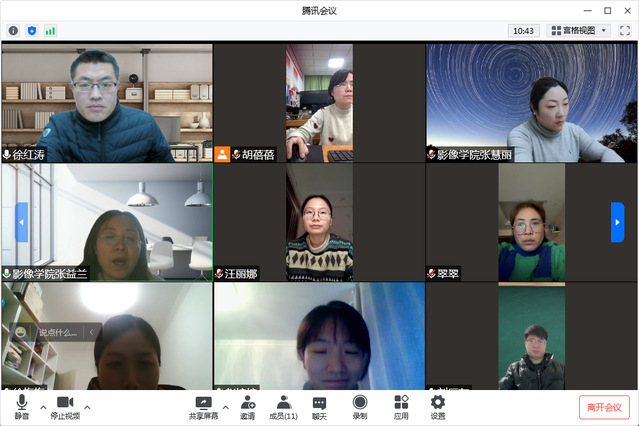Expand audio options arrow beside mute
639x426 pixels.
tap(43, 407)
